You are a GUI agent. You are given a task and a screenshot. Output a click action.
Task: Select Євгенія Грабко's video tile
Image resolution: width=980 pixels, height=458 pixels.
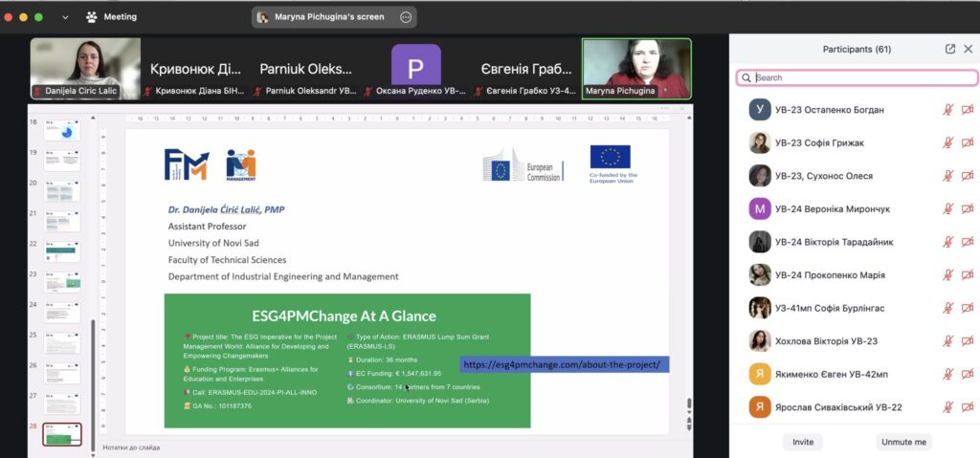[526, 68]
